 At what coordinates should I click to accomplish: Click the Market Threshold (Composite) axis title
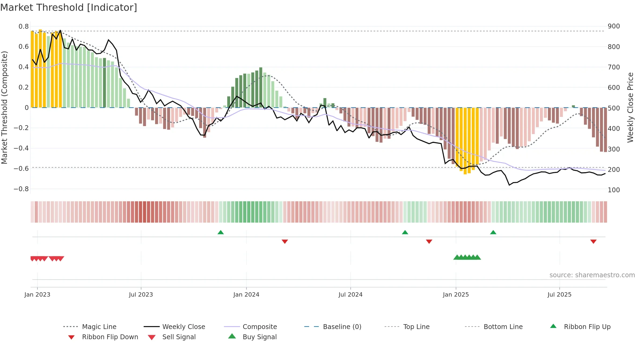pos(4,108)
